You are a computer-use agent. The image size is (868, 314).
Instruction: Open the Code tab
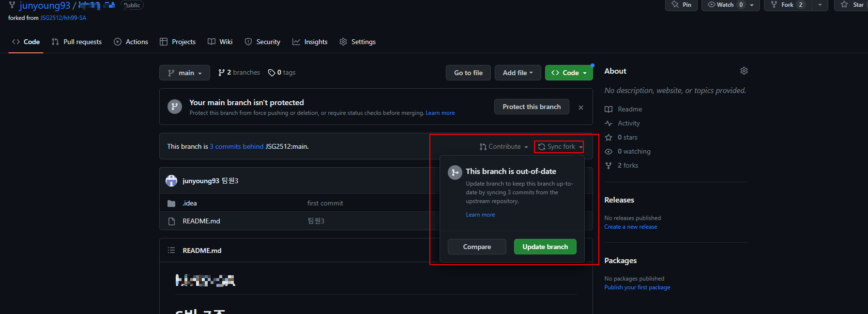[x=26, y=42]
